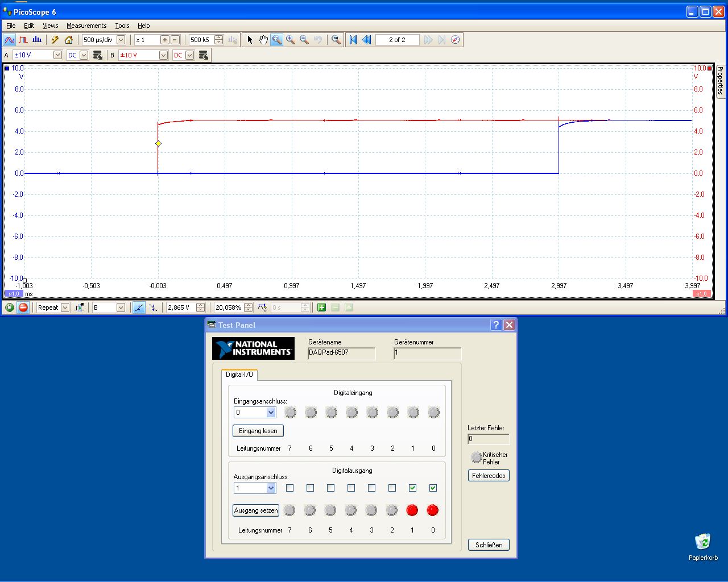Toggle digital output checkbox for line 2

pos(392,488)
